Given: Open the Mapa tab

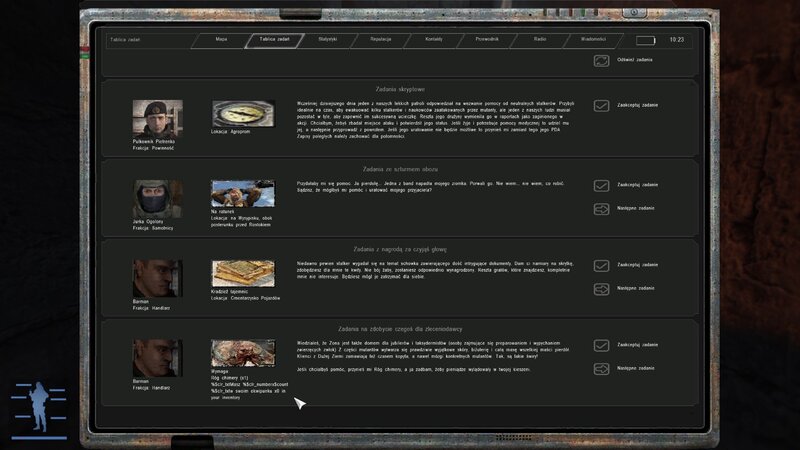Looking at the screenshot, I should pyautogui.click(x=221, y=40).
